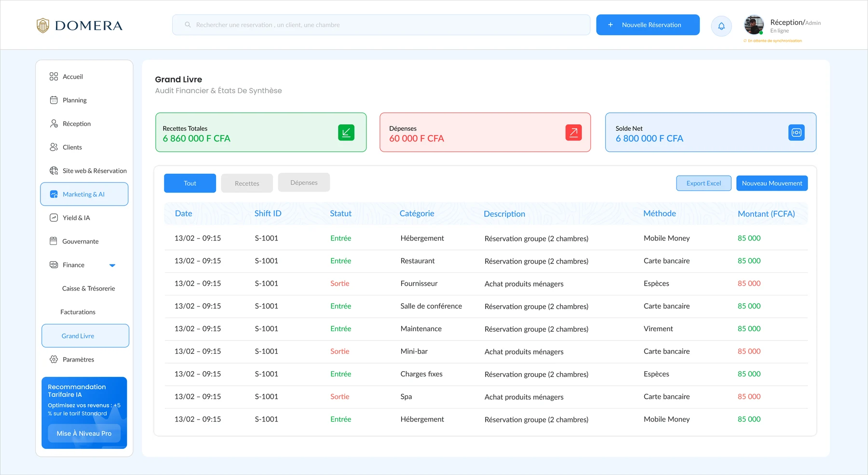Click the Paramètres gear icon
This screenshot has height=475, width=868.
point(54,359)
